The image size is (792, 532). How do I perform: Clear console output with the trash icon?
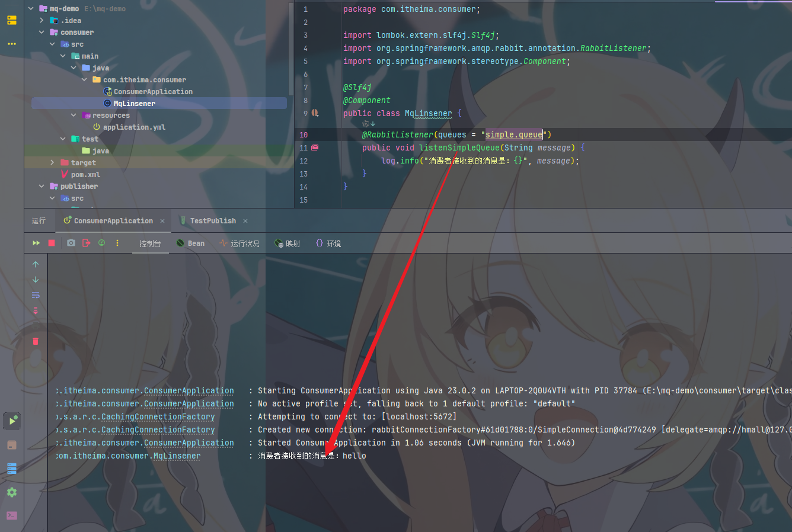click(x=36, y=341)
